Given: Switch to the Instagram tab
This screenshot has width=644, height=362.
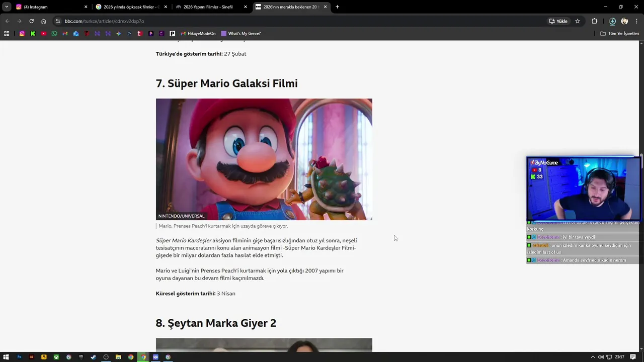Looking at the screenshot, I should coord(51,7).
